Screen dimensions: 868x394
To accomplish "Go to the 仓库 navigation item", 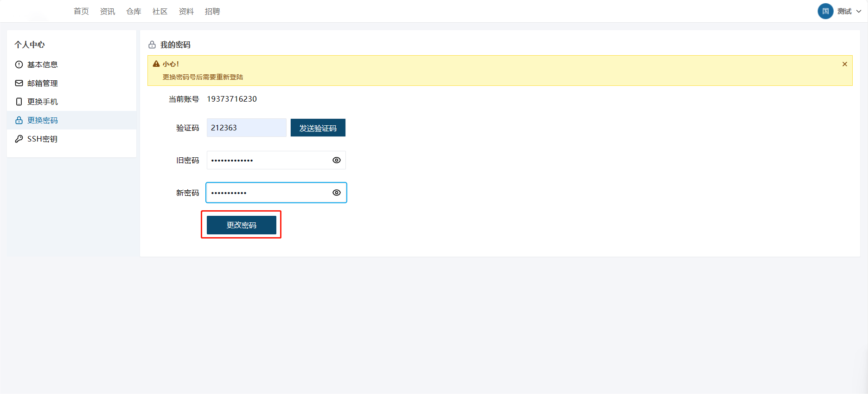I will (134, 11).
